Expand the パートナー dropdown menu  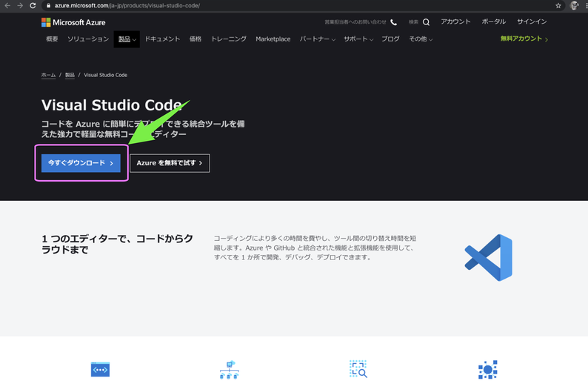pyautogui.click(x=317, y=39)
